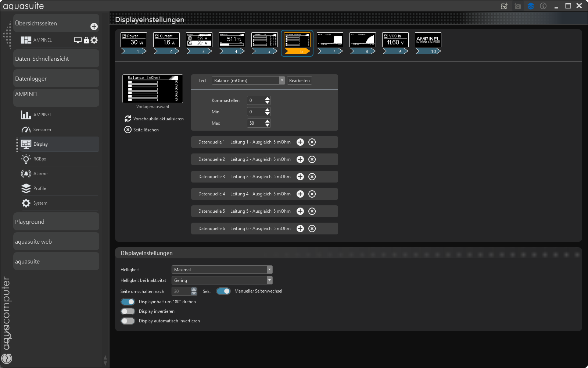588x368 pixels.
Task: Click the lock icon beside AMPINEL overview
Action: [86, 40]
